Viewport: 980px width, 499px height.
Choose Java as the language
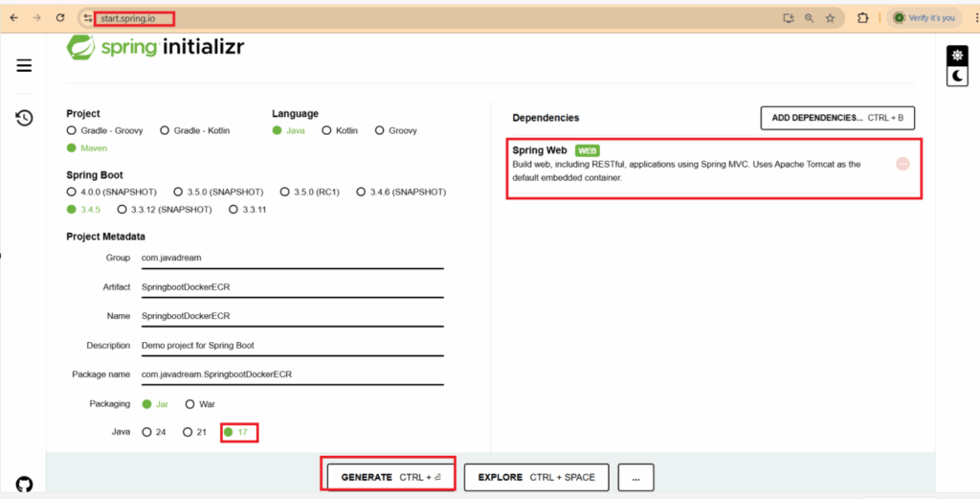point(289,130)
